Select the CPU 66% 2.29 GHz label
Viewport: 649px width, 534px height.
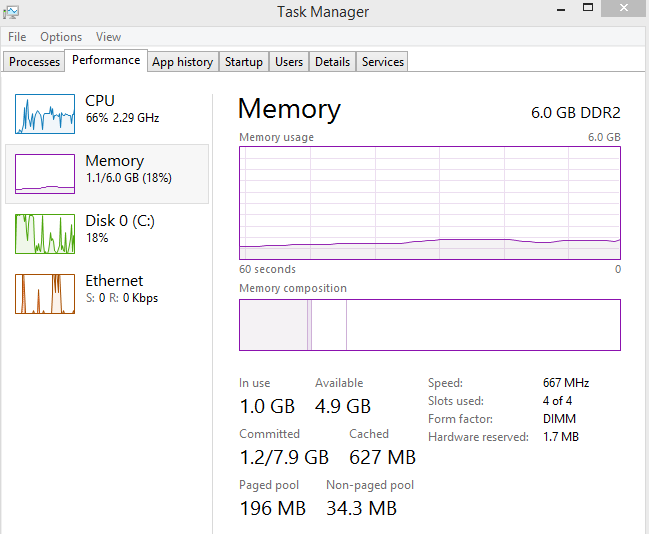pos(122,108)
